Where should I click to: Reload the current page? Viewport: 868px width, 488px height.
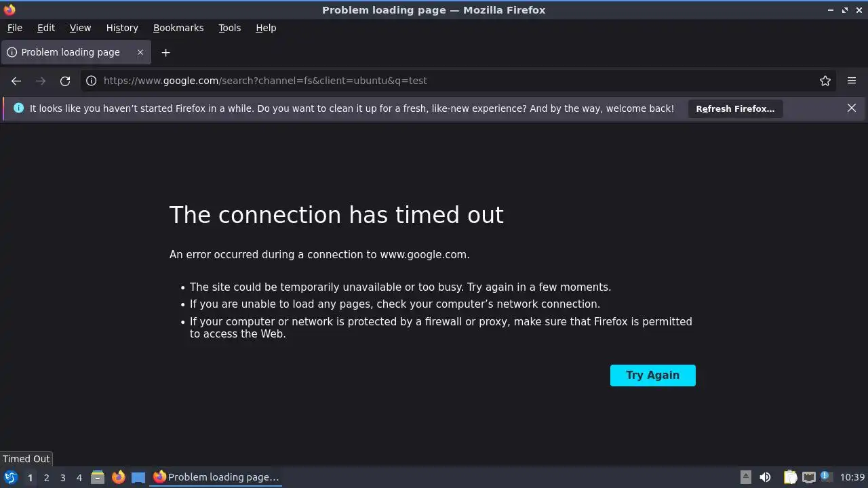pos(65,81)
